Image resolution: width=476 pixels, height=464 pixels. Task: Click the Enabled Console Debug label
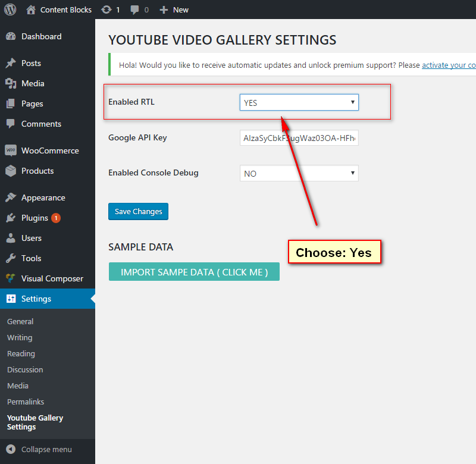[x=154, y=173]
